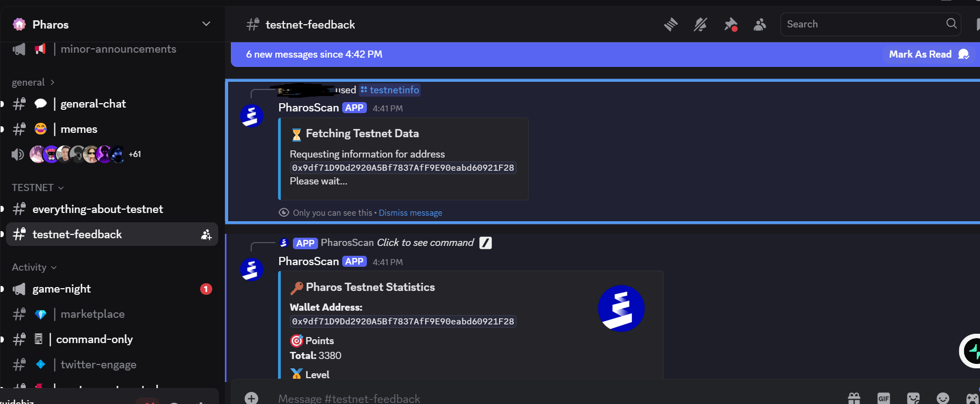The width and height of the screenshot is (980, 404).
Task: Expand the Pharos server dropdown menu
Action: click(206, 24)
